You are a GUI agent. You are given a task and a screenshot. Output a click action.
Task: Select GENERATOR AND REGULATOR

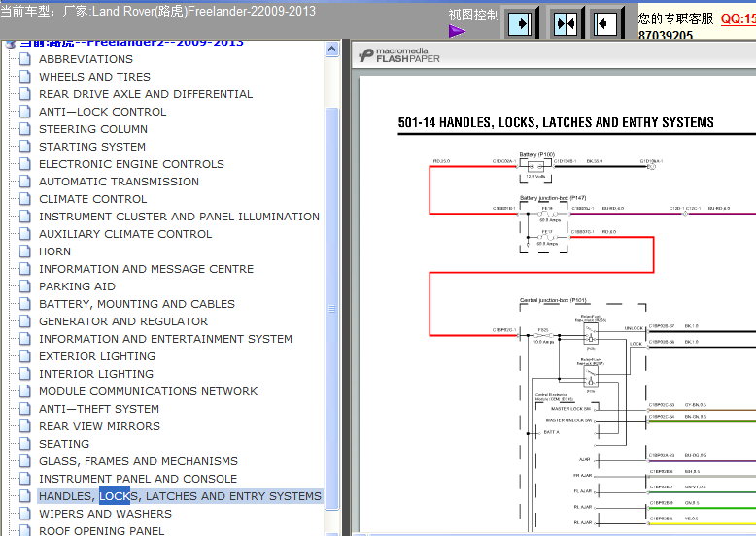123,321
